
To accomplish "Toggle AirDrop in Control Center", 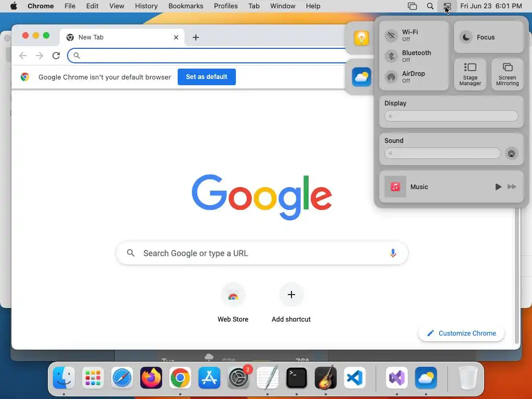I will coord(391,77).
